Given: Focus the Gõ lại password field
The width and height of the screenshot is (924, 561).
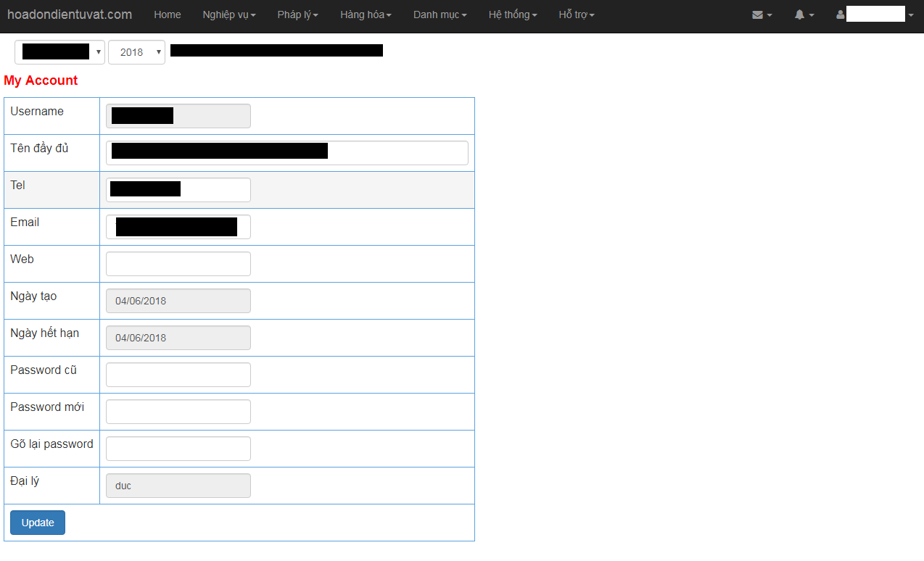Looking at the screenshot, I should (178, 449).
